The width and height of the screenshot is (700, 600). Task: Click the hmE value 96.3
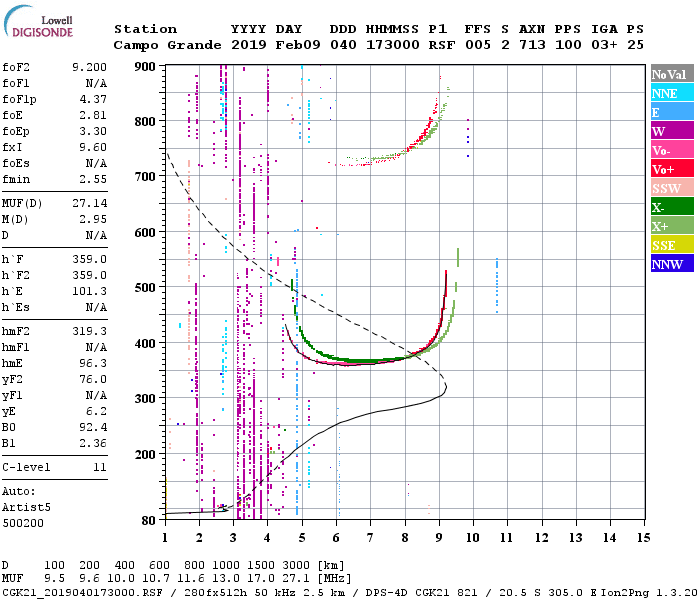point(93,363)
